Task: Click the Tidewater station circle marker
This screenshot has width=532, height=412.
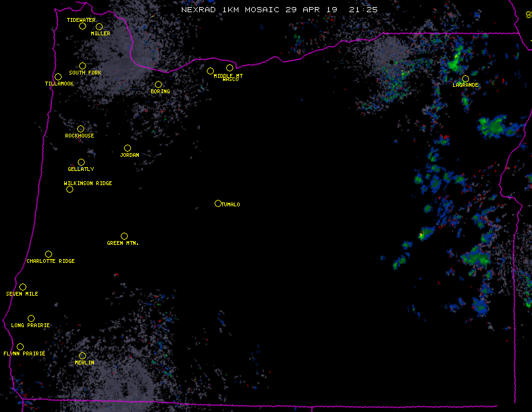Action: pos(82,26)
